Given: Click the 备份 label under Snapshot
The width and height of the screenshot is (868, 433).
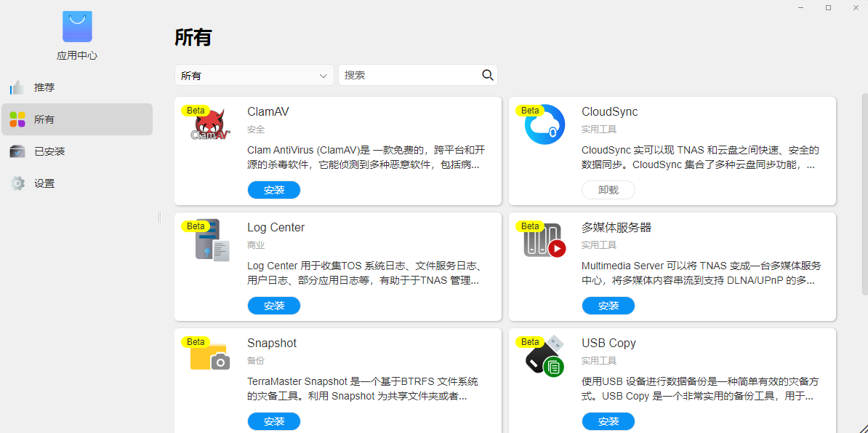Looking at the screenshot, I should (256, 361).
